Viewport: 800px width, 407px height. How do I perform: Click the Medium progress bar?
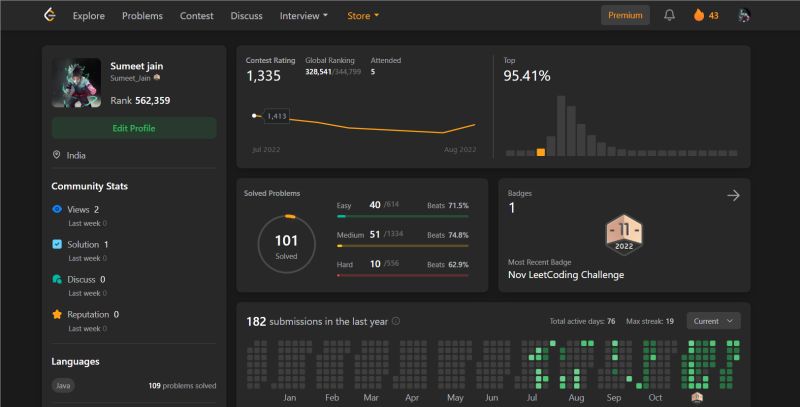pyautogui.click(x=403, y=246)
